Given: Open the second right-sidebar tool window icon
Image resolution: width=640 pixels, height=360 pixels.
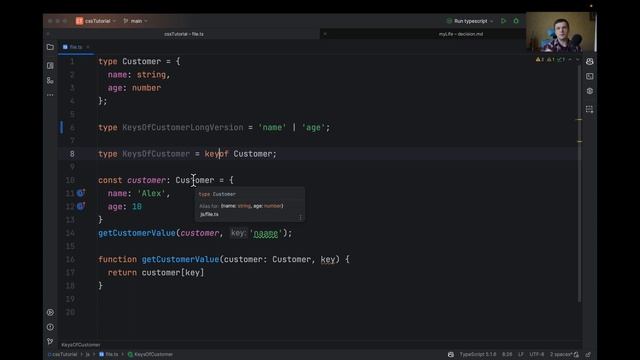Looking at the screenshot, I should tap(589, 76).
